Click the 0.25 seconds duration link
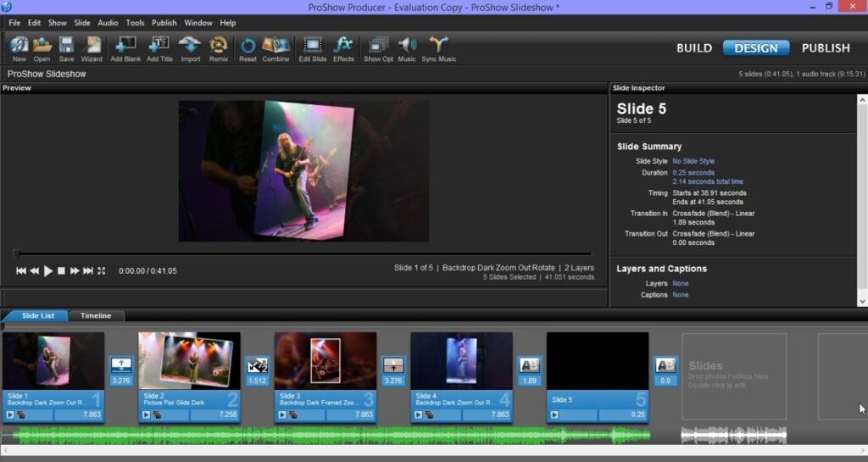Screen dimensions: 868x462 pos(693,173)
